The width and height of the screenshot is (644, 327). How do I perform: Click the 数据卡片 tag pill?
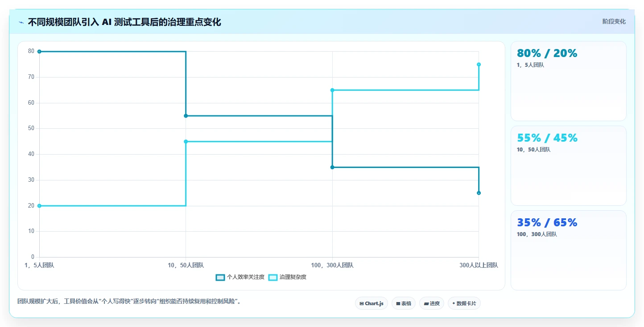pyautogui.click(x=464, y=303)
